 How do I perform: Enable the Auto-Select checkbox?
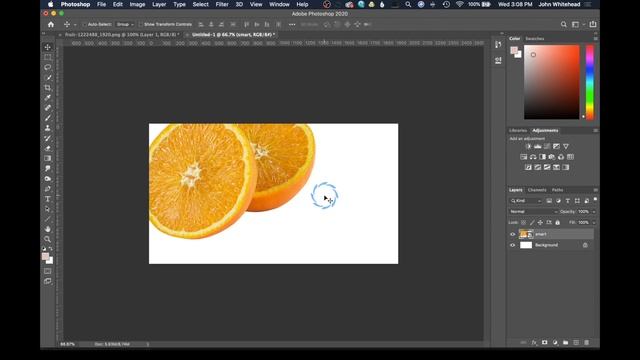pos(84,24)
